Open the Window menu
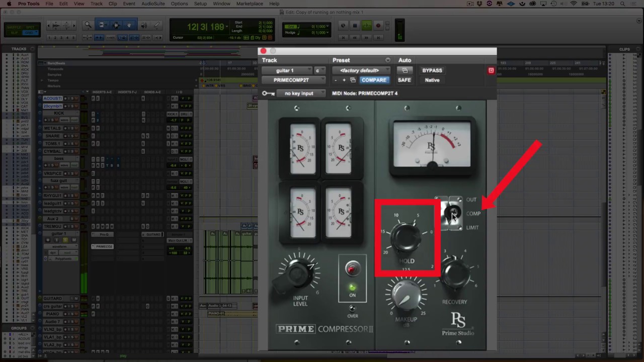 [221, 4]
